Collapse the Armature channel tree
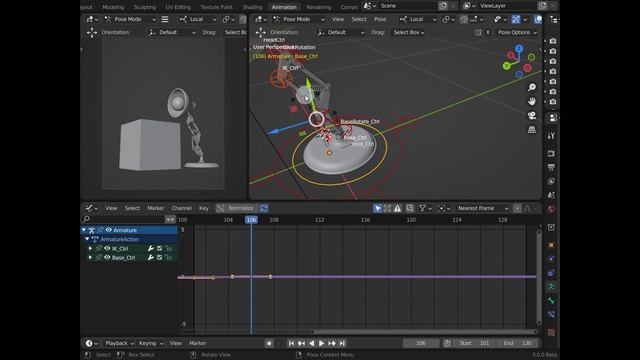 84,230
